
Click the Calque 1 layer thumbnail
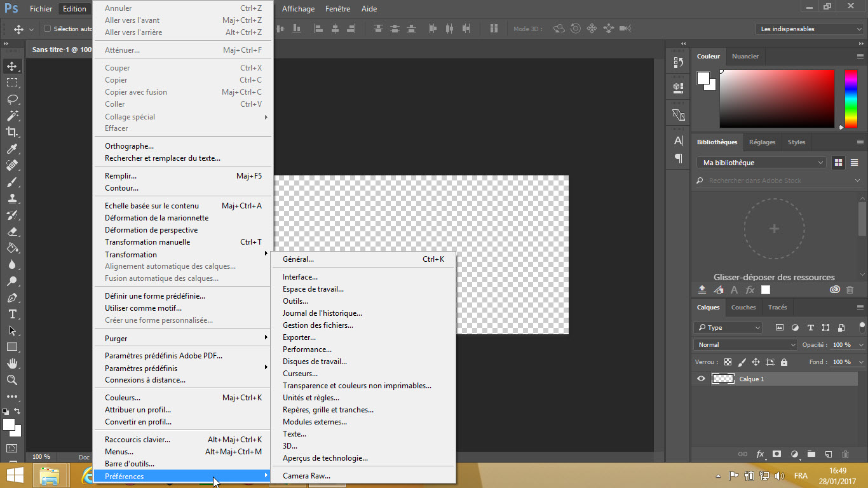pos(723,379)
